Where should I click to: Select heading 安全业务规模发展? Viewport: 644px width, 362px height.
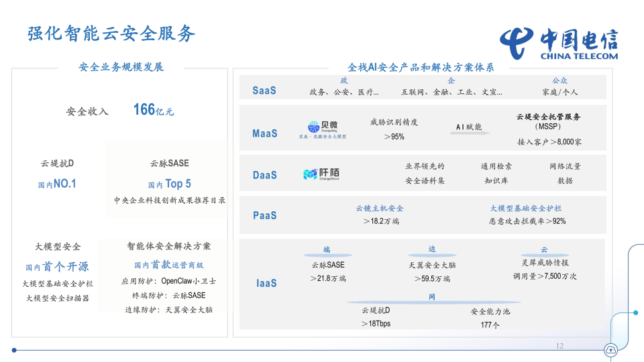[x=121, y=67]
